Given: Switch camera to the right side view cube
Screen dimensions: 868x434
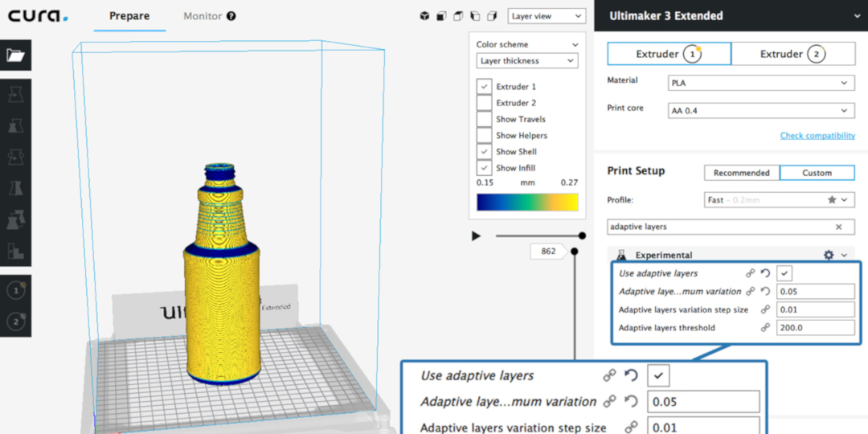Looking at the screenshot, I should 492,16.
